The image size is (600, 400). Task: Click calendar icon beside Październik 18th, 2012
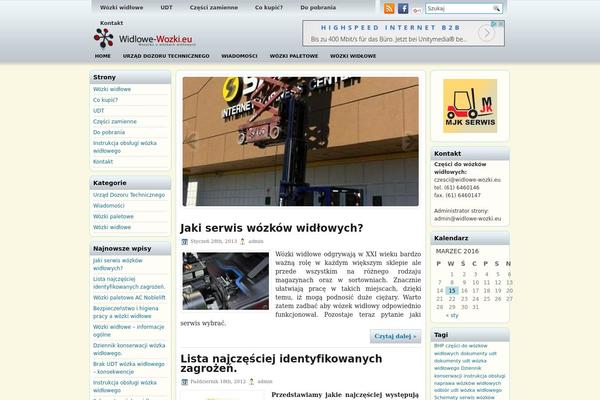(184, 382)
